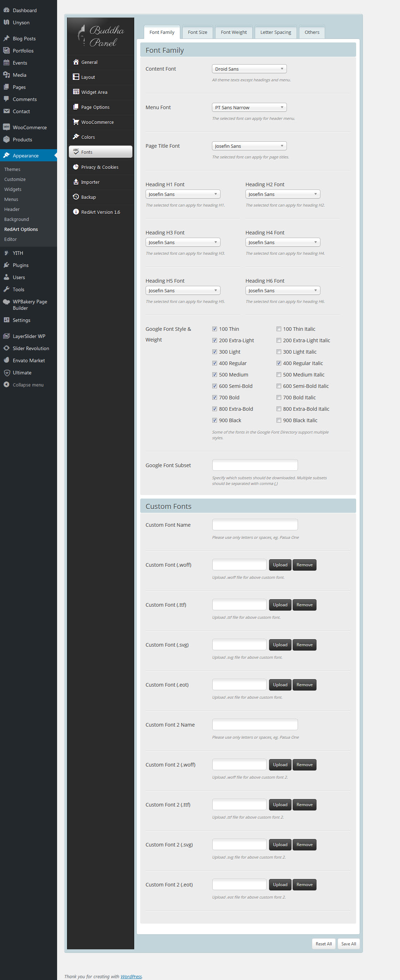This screenshot has width=400, height=980.
Task: Enable the 700 Bold Italic checkbox
Action: tap(279, 398)
